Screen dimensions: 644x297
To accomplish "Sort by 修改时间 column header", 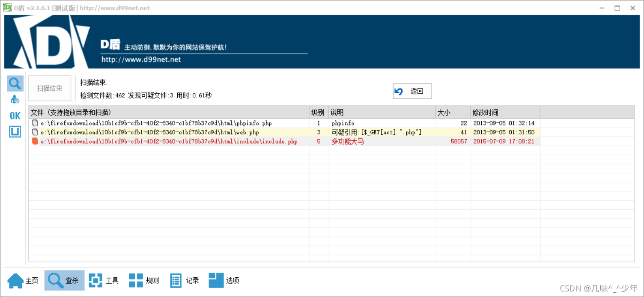I will [x=505, y=113].
